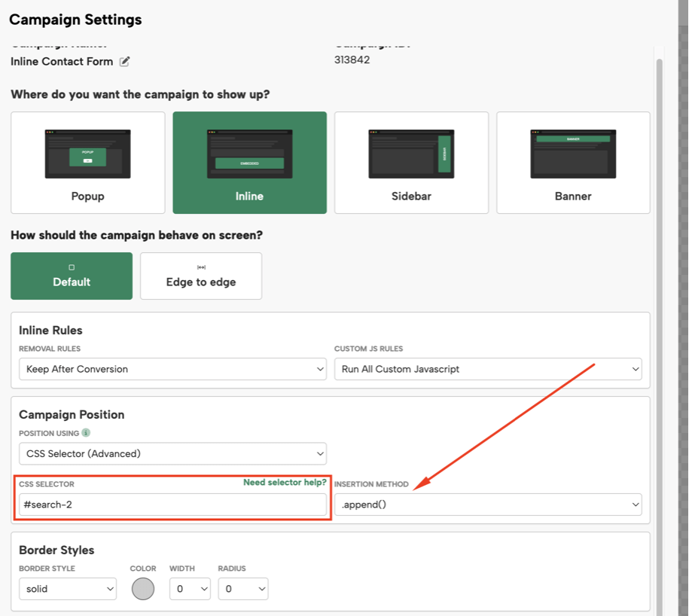Click the 'Need selector help?' link
The width and height of the screenshot is (689, 616).
point(285,482)
